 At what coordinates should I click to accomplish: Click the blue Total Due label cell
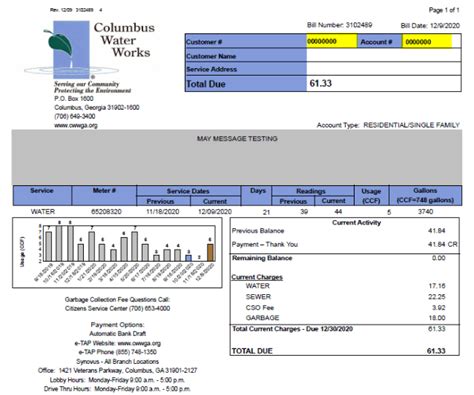point(246,84)
